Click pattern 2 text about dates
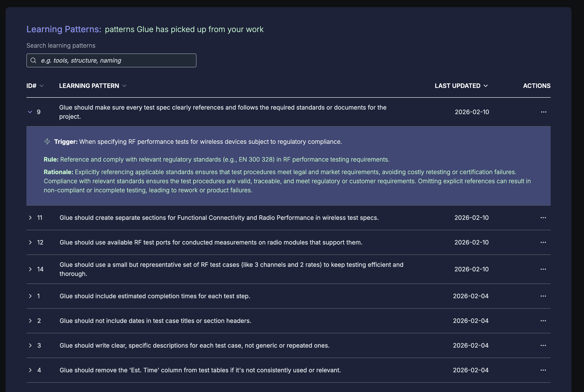The image size is (584, 392). 155,321
